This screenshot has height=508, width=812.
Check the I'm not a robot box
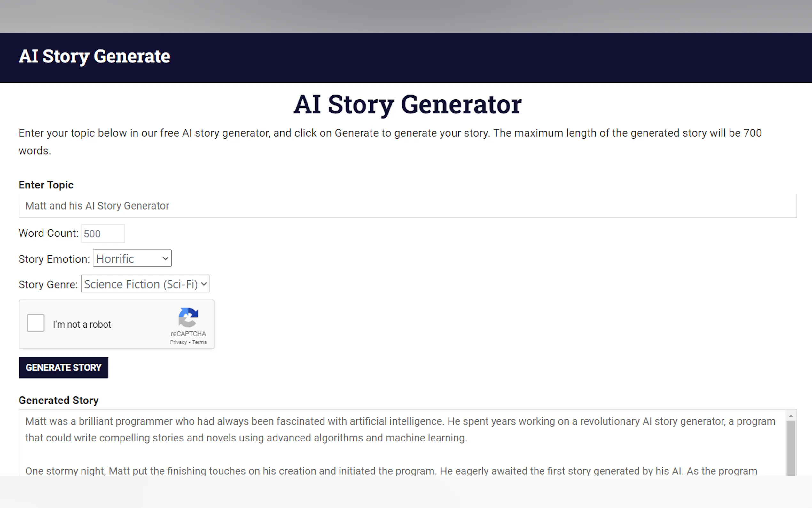coord(36,323)
